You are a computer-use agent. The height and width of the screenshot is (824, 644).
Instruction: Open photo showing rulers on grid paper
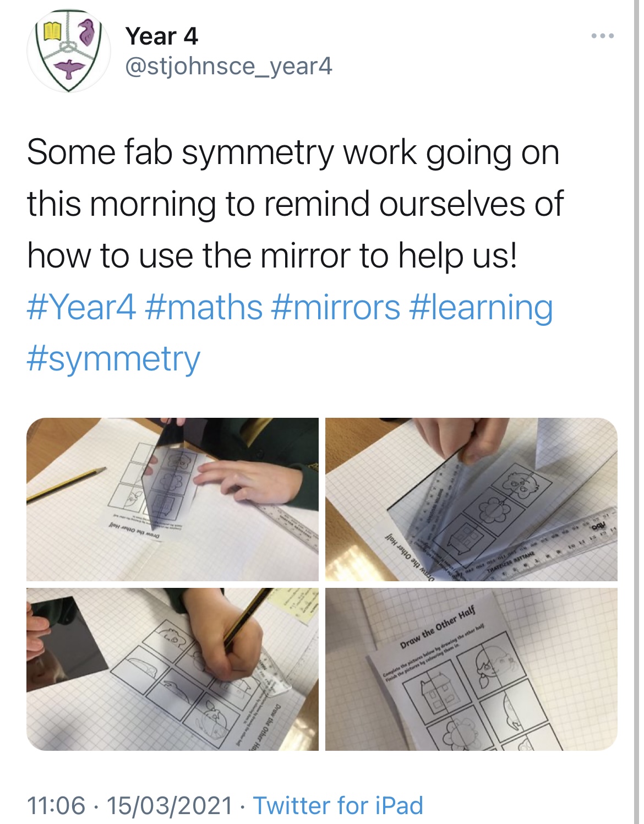coord(471,499)
